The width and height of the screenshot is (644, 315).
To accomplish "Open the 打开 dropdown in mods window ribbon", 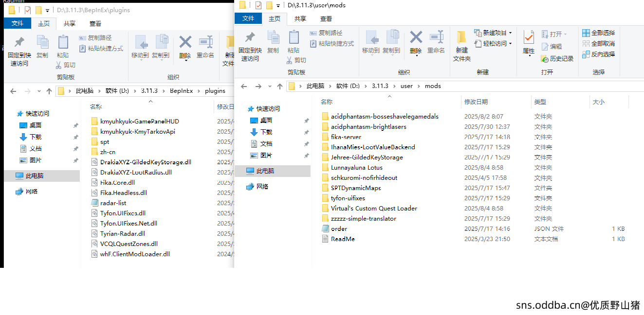I will (554, 34).
